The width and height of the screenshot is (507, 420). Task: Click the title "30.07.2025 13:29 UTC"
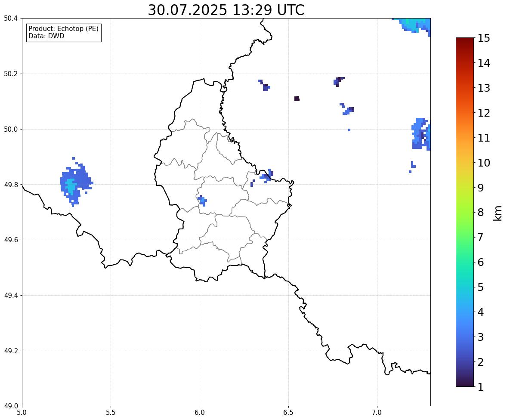click(x=226, y=10)
